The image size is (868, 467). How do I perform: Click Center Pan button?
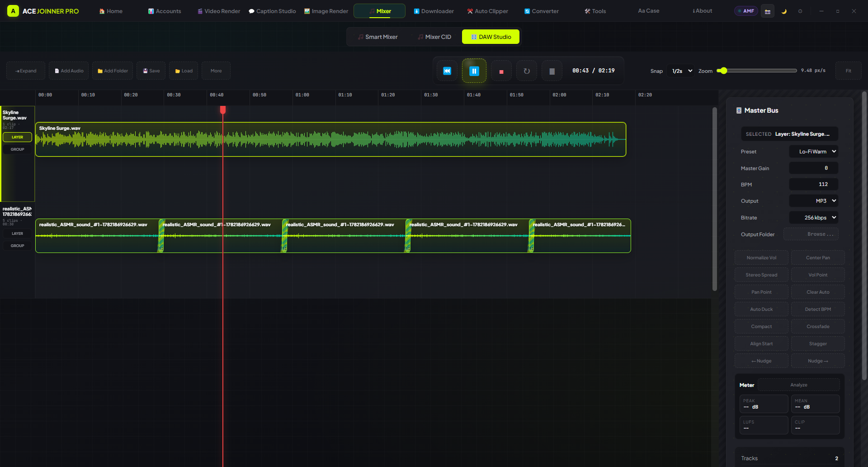818,258
